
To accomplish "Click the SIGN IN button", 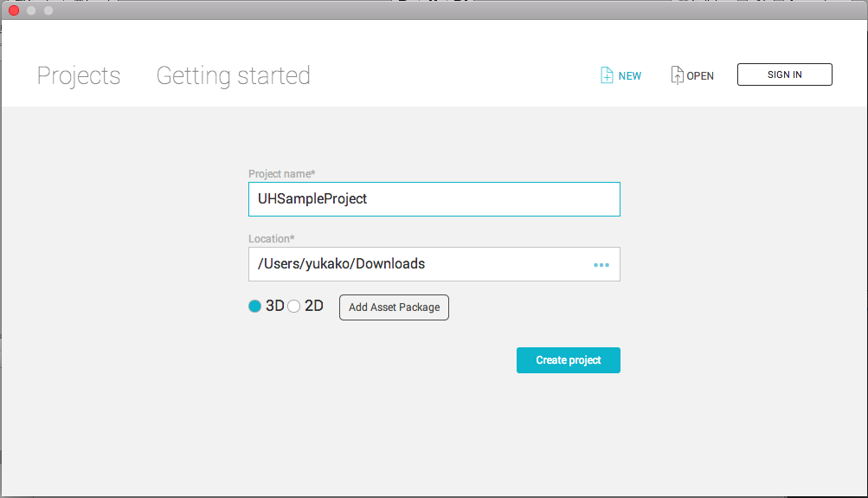I will click(784, 74).
